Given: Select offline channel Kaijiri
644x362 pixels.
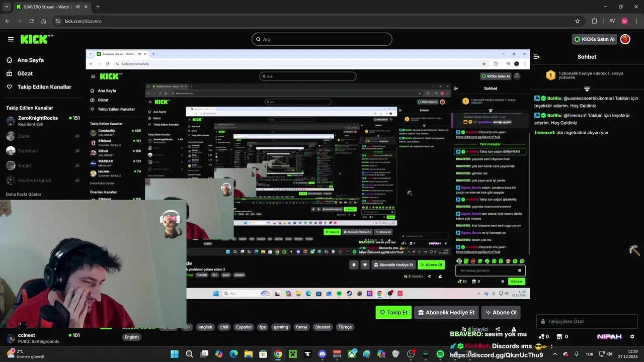Looking at the screenshot, I should [x=43, y=165].
